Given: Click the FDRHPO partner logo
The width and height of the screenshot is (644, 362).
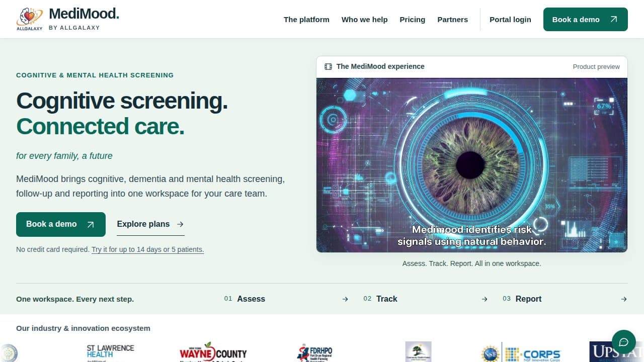Looking at the screenshot, I should [x=315, y=352].
